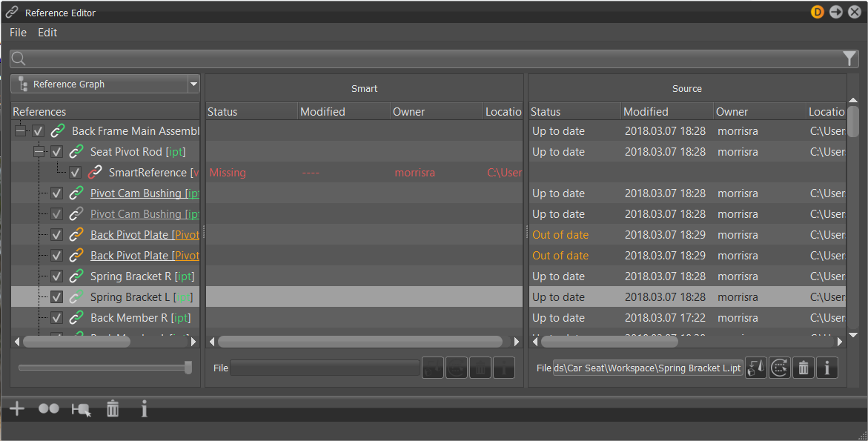Toggle the SmartReference checkbox

point(75,172)
